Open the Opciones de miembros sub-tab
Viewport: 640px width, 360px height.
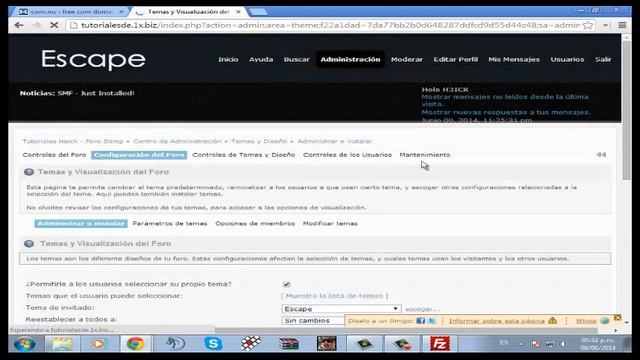[x=255, y=224]
